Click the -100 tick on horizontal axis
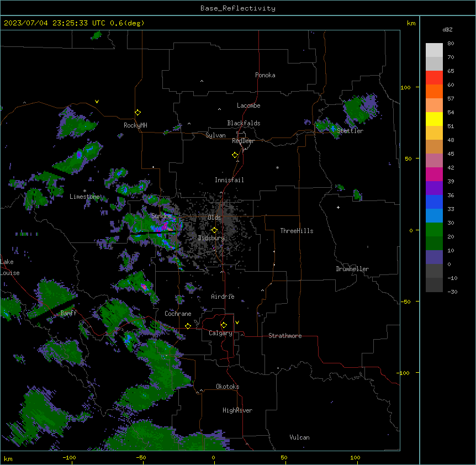Image resolution: width=476 pixels, height=465 pixels. tap(69, 457)
